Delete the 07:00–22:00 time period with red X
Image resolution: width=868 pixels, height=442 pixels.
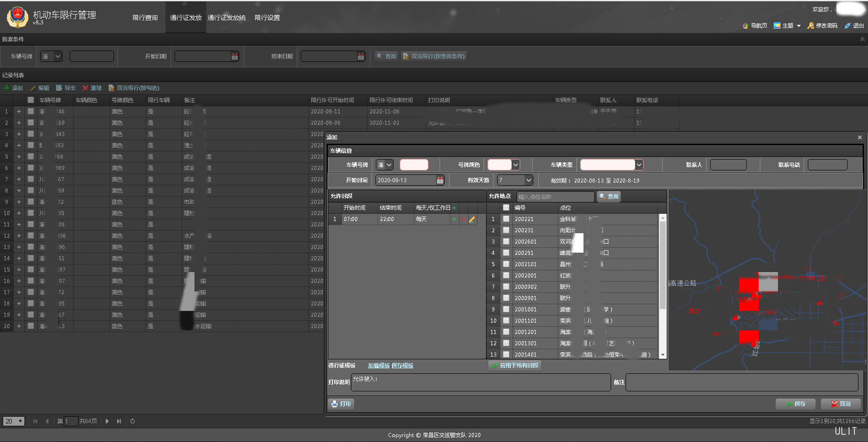463,219
